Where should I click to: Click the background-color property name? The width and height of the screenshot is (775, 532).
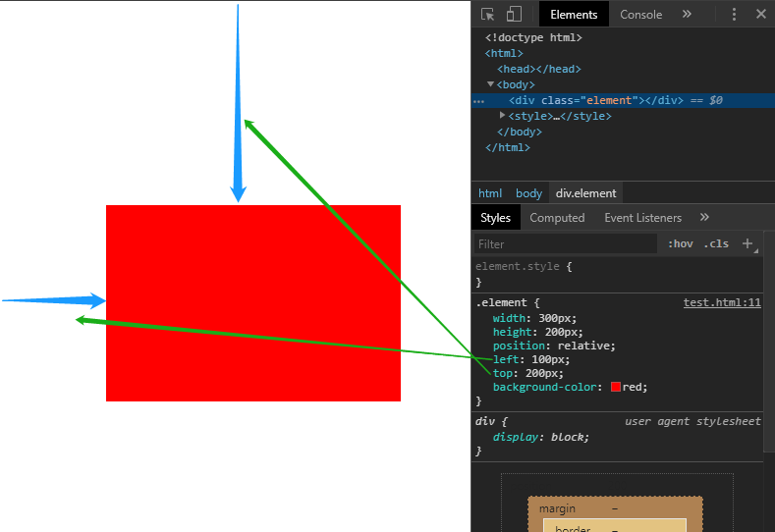click(x=544, y=387)
